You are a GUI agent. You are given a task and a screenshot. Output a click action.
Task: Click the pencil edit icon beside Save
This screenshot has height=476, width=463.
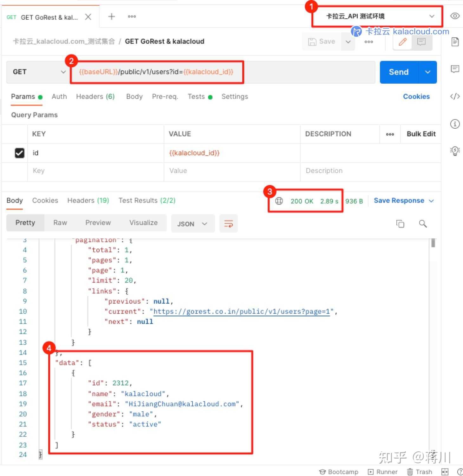[x=402, y=42]
